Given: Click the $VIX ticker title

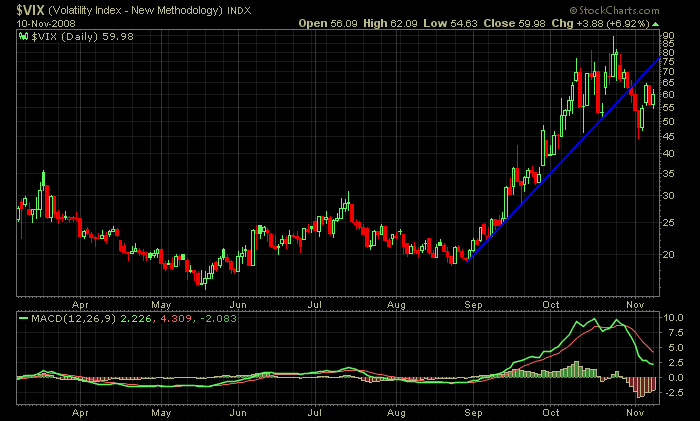Looking at the screenshot, I should [30, 10].
